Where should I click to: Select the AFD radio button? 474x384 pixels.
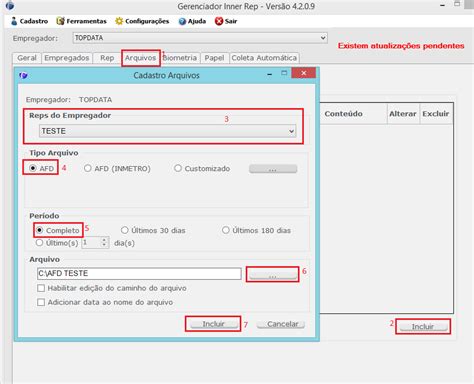pos(33,168)
